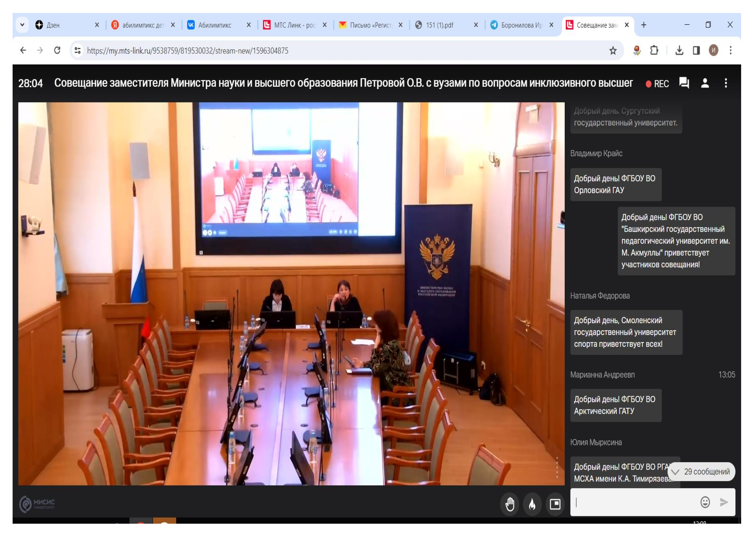
Task: Expand browser tab search dropdown
Action: 22,25
